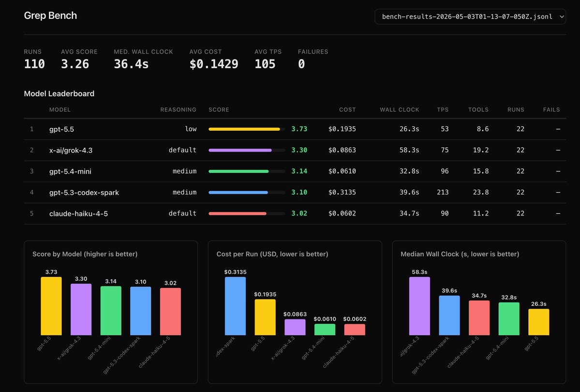Click cost $0.0610 in gpt-5.4-mini row
This screenshot has height=392, width=580.
[342, 171]
